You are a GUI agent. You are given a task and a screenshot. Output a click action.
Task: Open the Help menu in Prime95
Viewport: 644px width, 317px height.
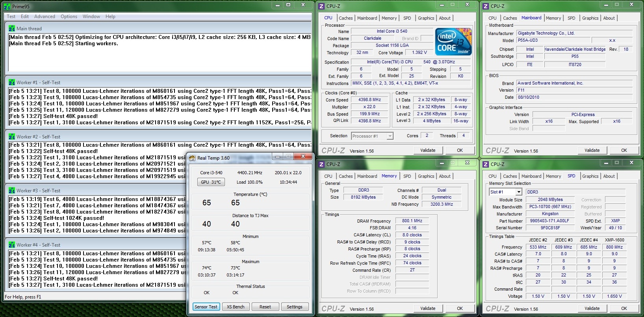[110, 17]
